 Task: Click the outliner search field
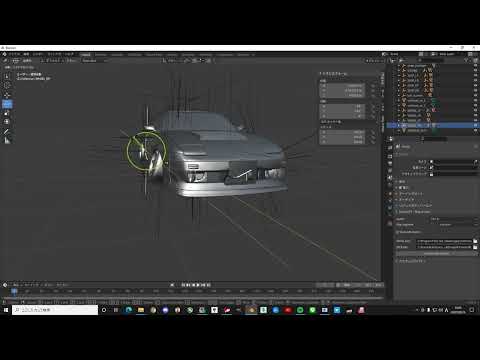(430, 60)
